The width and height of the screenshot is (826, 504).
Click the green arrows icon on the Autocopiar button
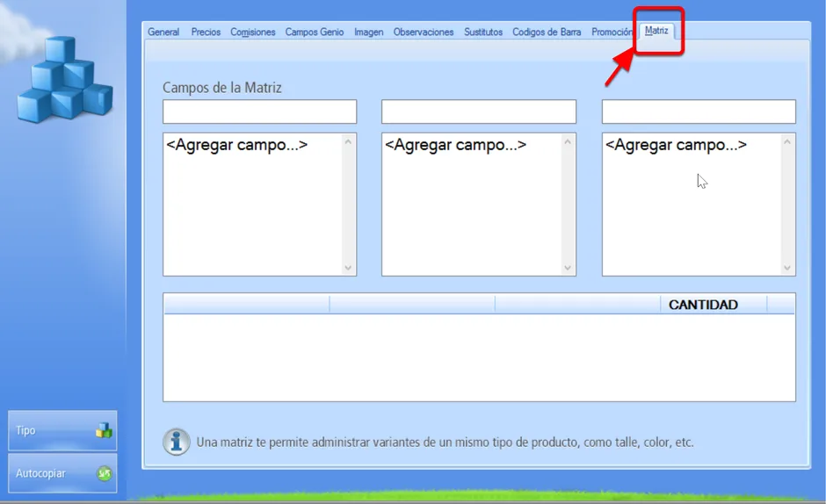tap(105, 473)
